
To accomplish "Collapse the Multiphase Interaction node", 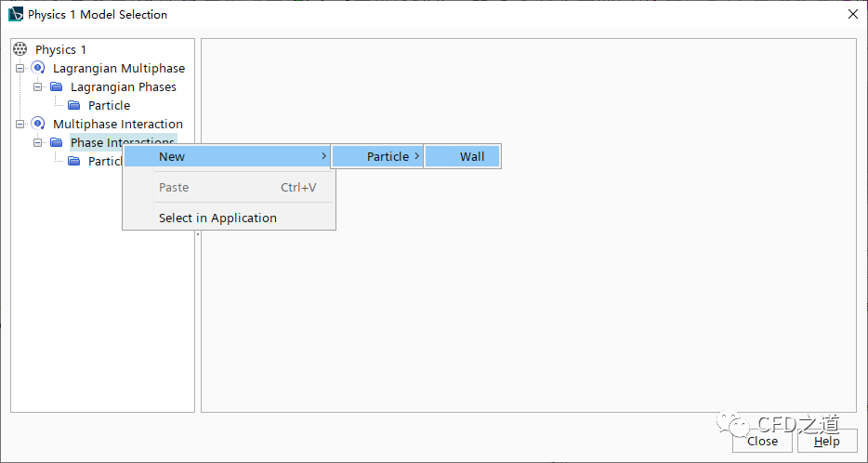I will pos(20,124).
